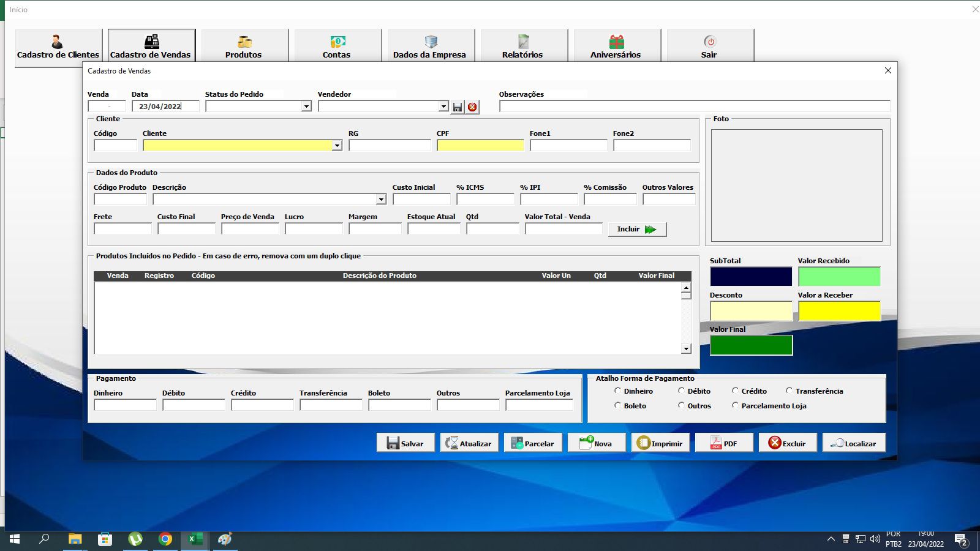The width and height of the screenshot is (980, 551).
Task: Open the Cliente dropdown list
Action: coord(337,146)
